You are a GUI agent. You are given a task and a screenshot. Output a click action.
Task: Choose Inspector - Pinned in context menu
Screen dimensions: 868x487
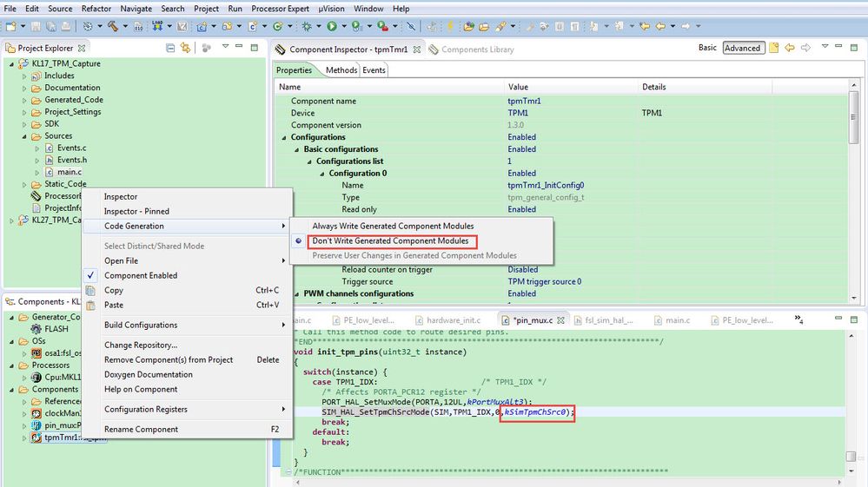pyautogui.click(x=136, y=211)
